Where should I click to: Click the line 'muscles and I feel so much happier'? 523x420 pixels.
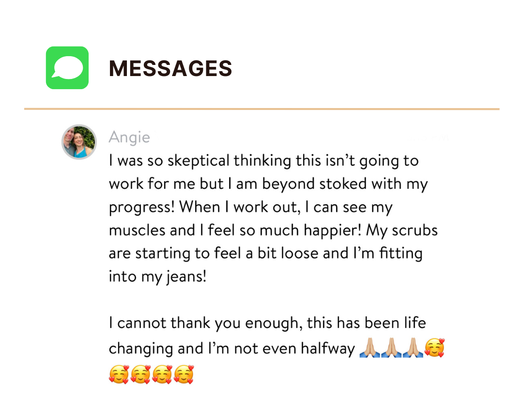click(x=273, y=231)
